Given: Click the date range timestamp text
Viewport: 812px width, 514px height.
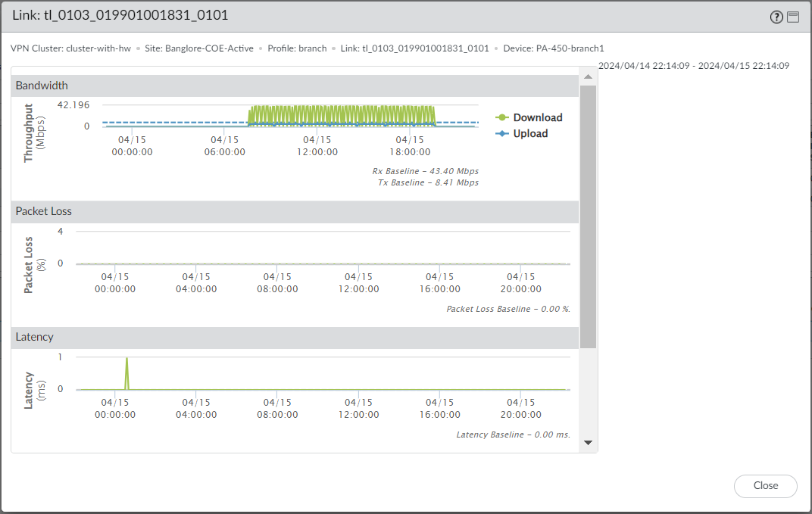Looking at the screenshot, I should click(694, 66).
